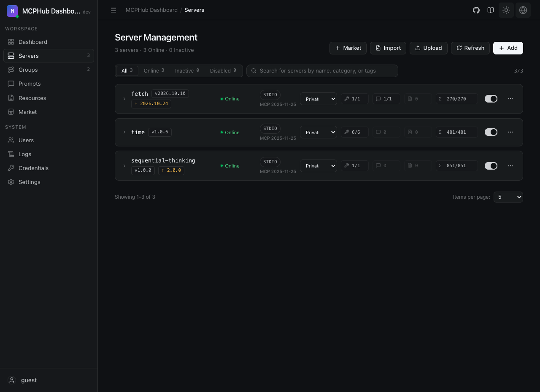The width and height of the screenshot is (540, 392).
Task: Focus the server search field
Action: (322, 71)
